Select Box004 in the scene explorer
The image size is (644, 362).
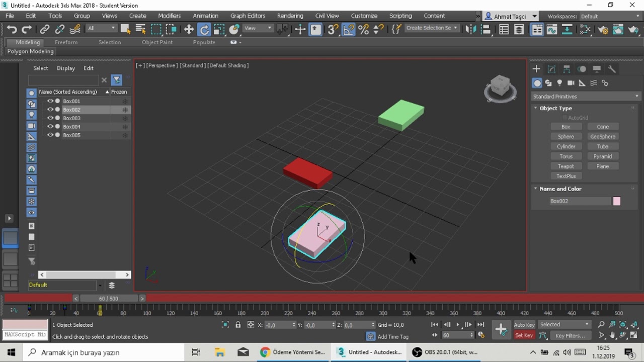(72, 127)
